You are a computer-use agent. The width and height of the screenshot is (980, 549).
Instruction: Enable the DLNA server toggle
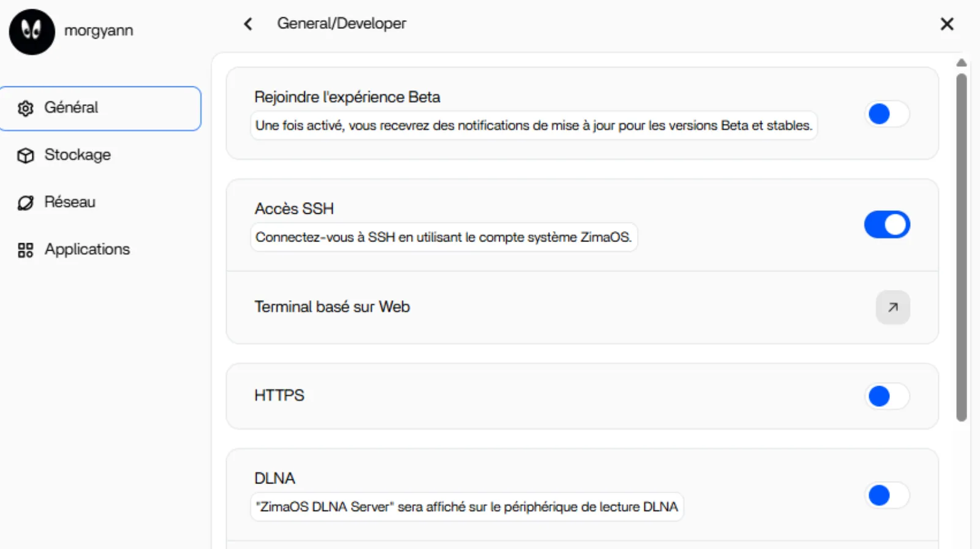pyautogui.click(x=887, y=495)
